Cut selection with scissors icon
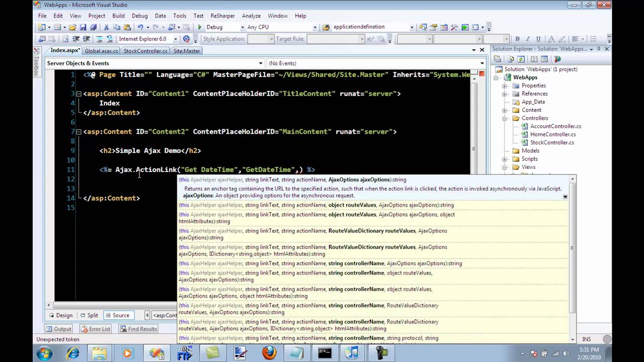The image size is (644, 362). (x=106, y=27)
